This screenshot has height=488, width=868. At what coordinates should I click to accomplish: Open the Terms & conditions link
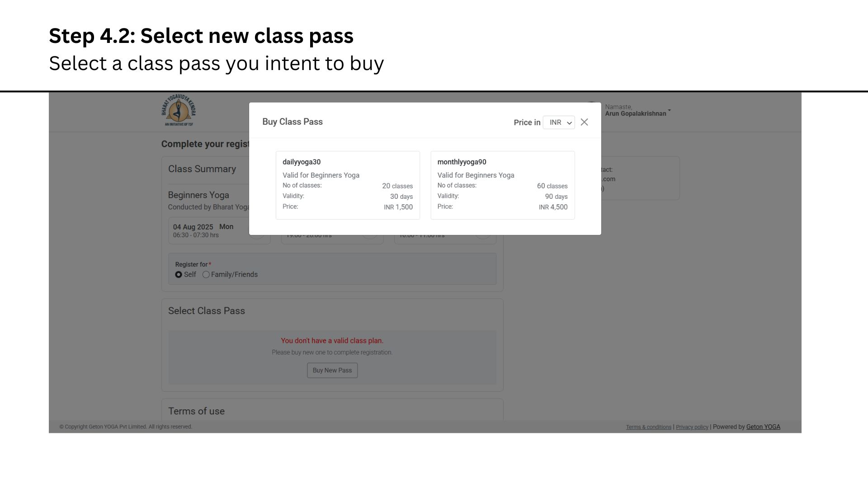648,427
